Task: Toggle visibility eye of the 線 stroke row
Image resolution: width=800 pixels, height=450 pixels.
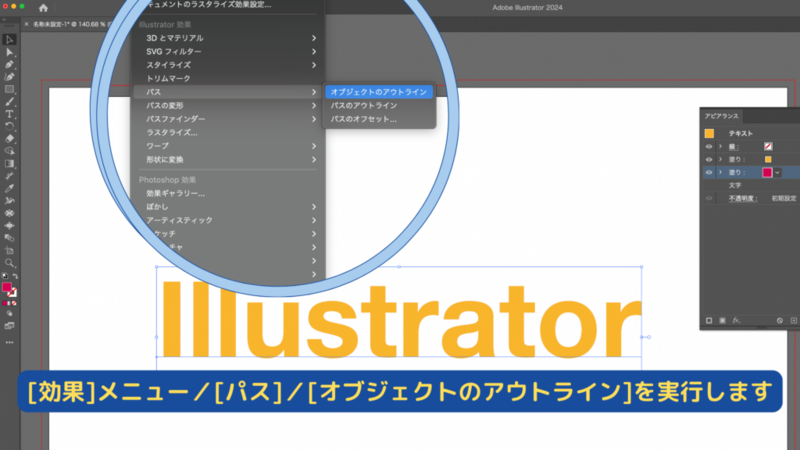Action: 709,146
